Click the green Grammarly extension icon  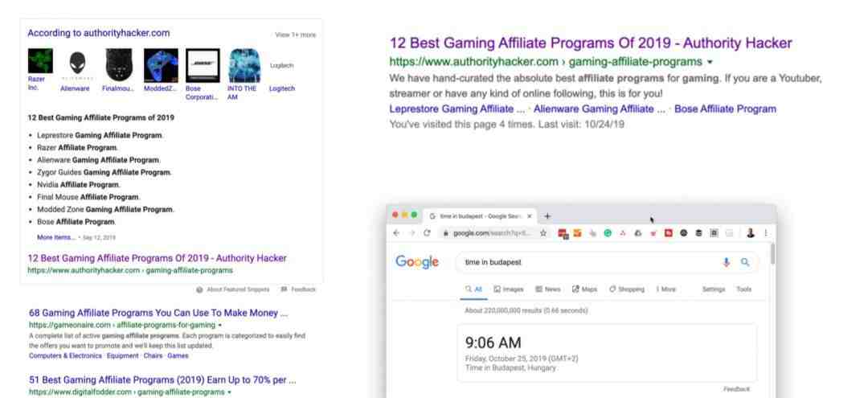(608, 233)
